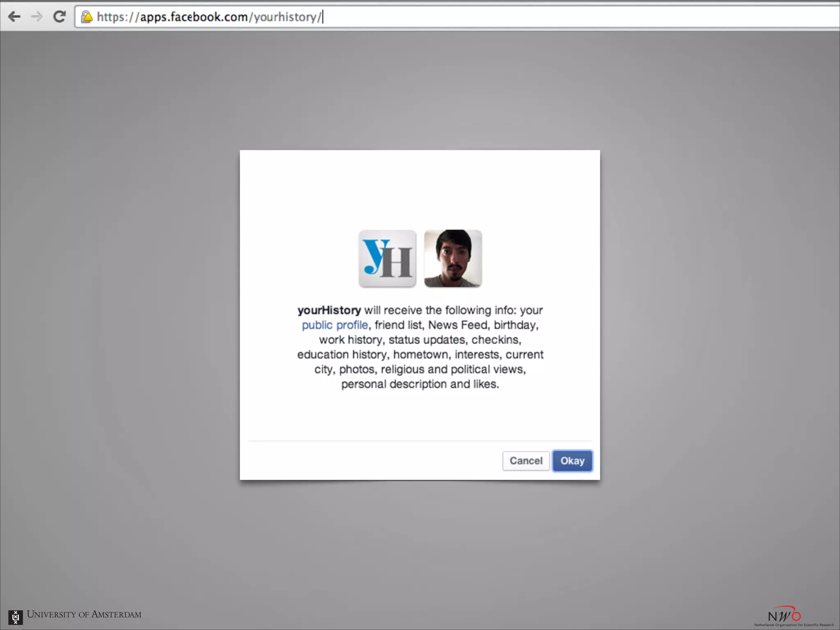Click the browser back arrow
The image size is (840, 630).
(14, 16)
